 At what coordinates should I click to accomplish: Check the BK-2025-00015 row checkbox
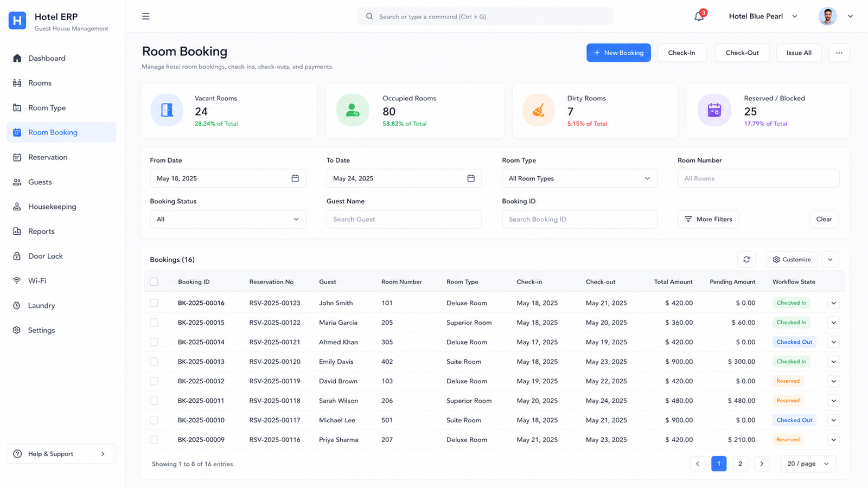tap(154, 323)
